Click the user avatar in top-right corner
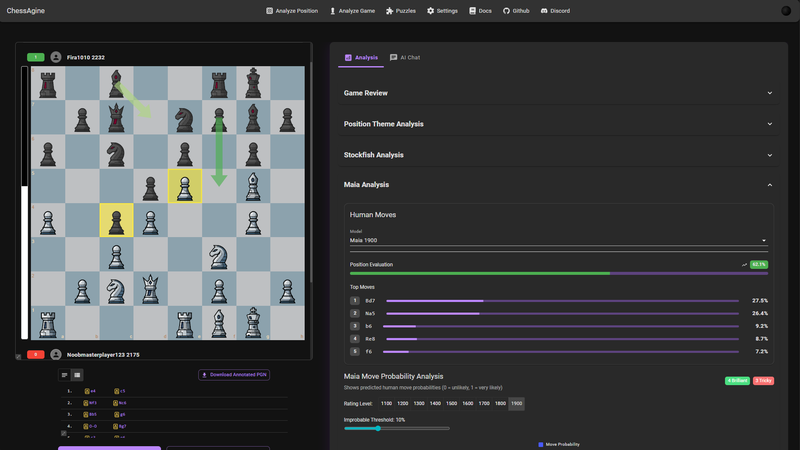Viewport: 800px width, 450px height. click(786, 11)
